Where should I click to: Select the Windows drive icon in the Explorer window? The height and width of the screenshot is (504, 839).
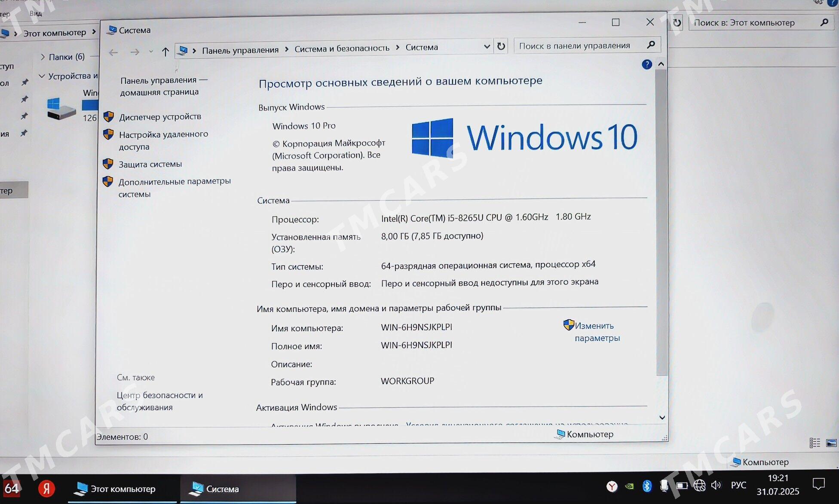click(x=61, y=109)
